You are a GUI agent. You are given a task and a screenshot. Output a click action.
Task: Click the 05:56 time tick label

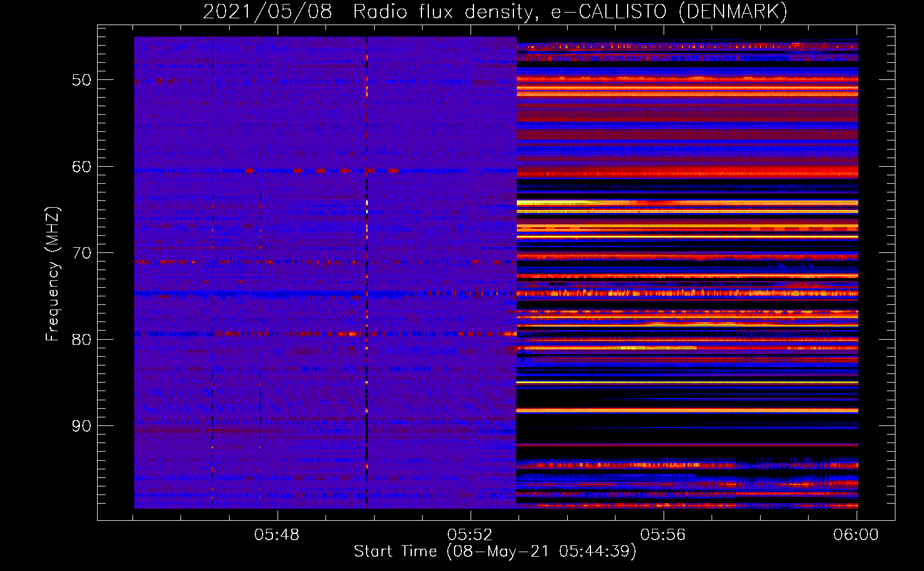(x=663, y=535)
